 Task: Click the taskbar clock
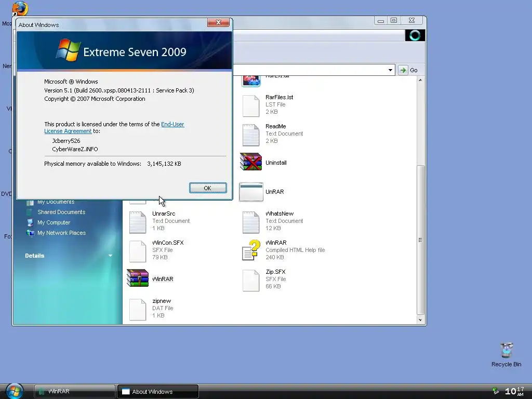514,391
